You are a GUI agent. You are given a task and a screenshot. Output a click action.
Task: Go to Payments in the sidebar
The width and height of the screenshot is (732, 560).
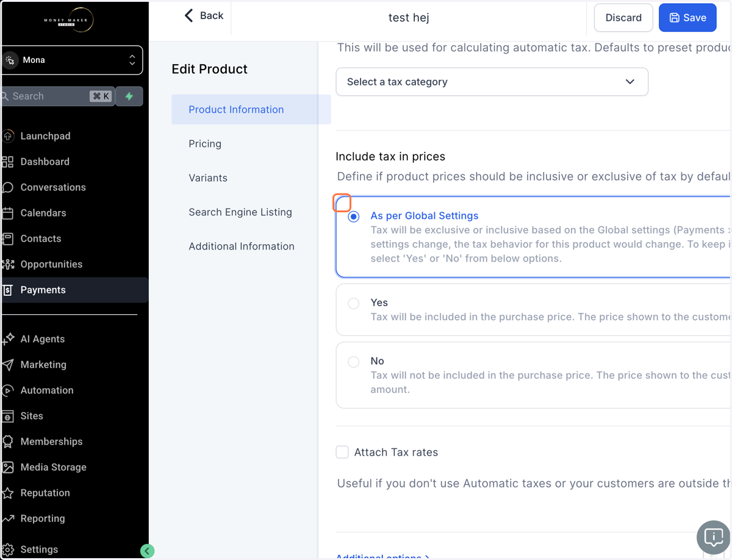[74, 290]
